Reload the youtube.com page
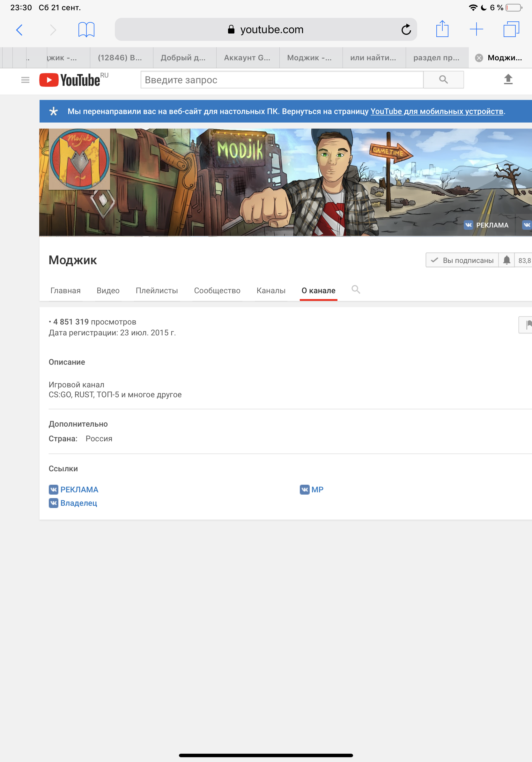 (x=406, y=30)
